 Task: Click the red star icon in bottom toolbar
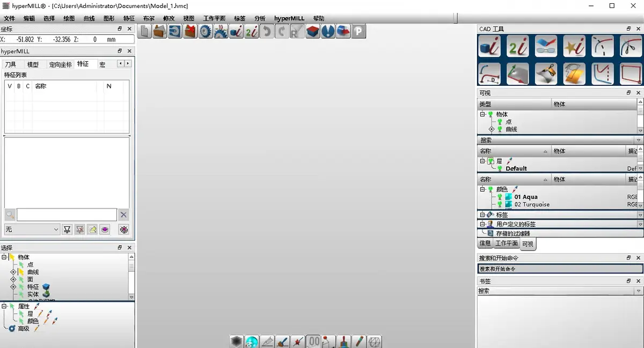[298, 341]
